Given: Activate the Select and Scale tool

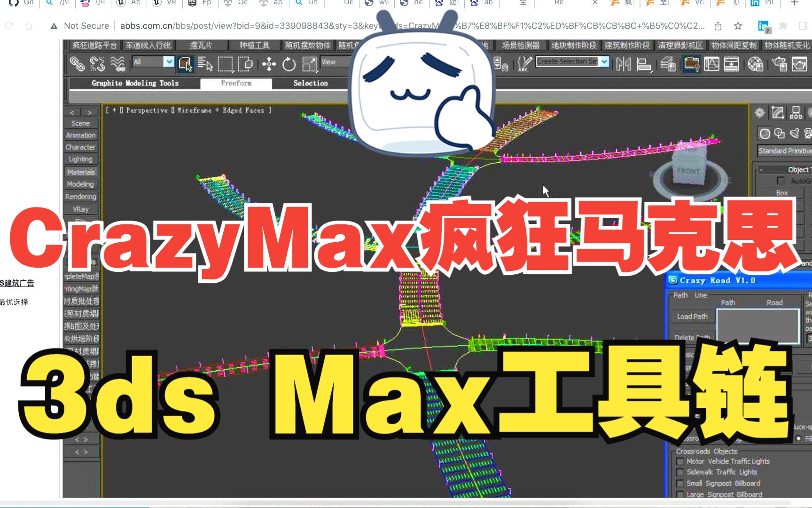Looking at the screenshot, I should 310,63.
